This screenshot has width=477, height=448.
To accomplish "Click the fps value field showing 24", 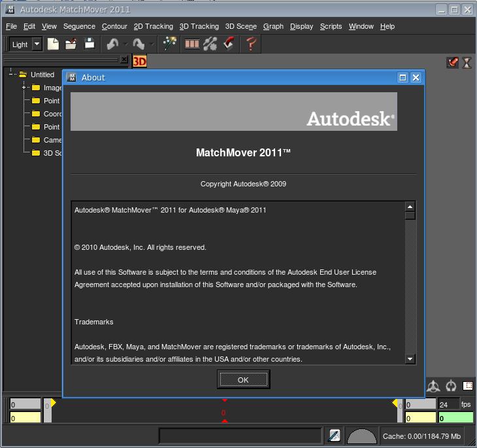I will (448, 404).
